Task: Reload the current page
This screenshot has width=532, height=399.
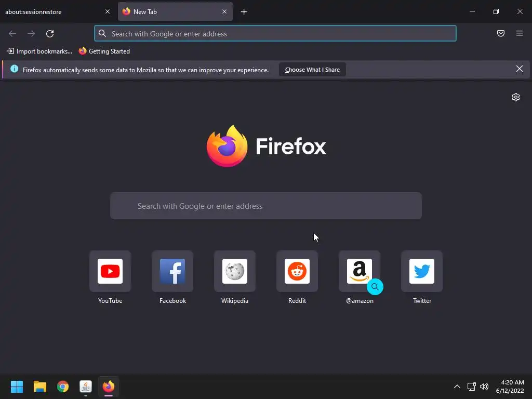Action: tap(50, 34)
